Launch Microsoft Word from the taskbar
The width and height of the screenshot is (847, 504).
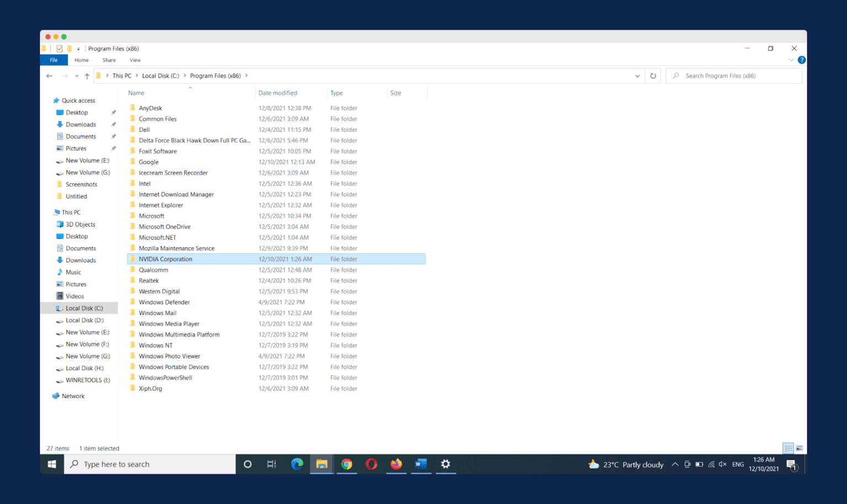(x=421, y=464)
